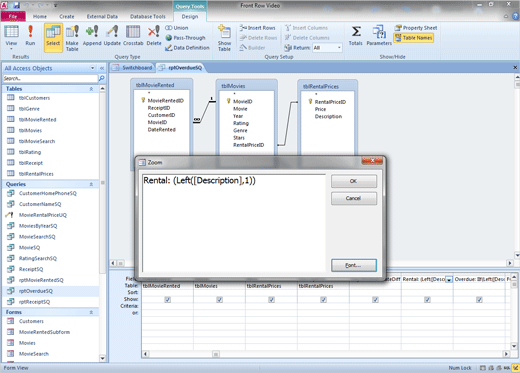Collapse the navigation pane shutter
Viewport: 520px width, 373px height.
coord(102,68)
